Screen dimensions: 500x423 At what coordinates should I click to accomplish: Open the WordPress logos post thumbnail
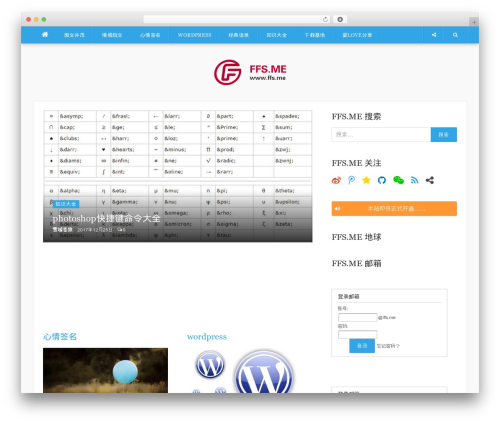click(x=245, y=370)
